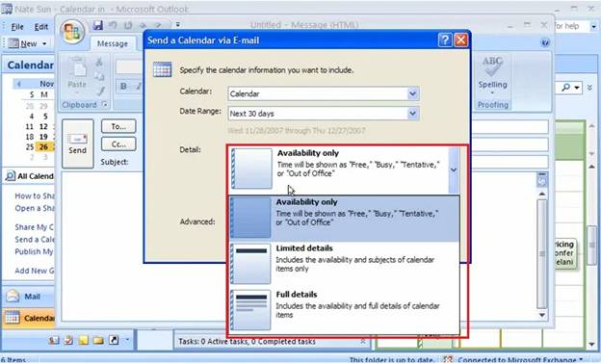Select Full details option
The image size is (601, 364).
(345, 310)
